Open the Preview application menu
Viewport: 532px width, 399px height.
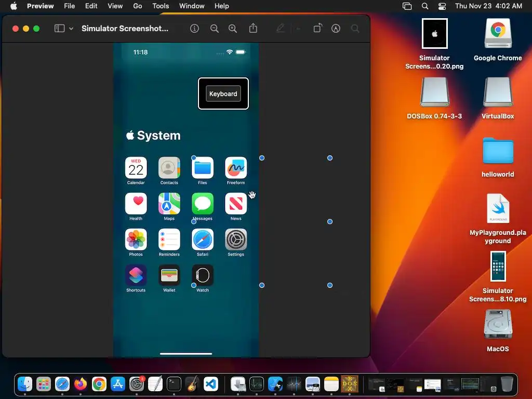click(41, 6)
